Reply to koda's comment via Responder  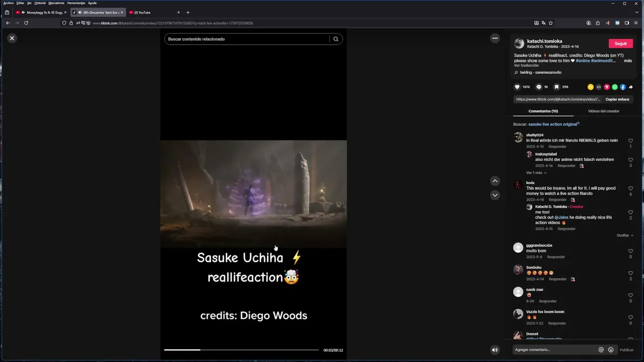coord(557,200)
